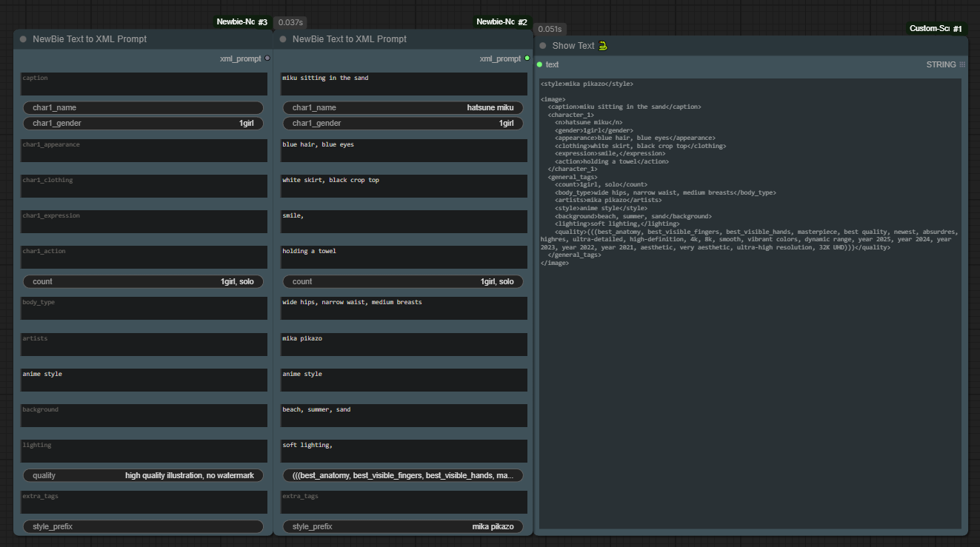Select the 'wide hips, narrow waist' body_type field
This screenshot has width=980, height=547.
coord(403,308)
